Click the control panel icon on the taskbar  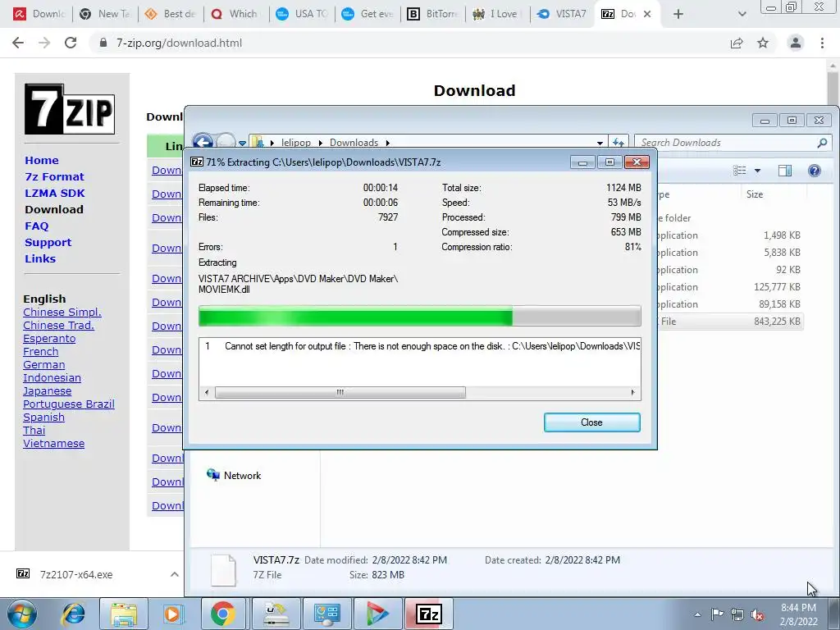click(326, 614)
